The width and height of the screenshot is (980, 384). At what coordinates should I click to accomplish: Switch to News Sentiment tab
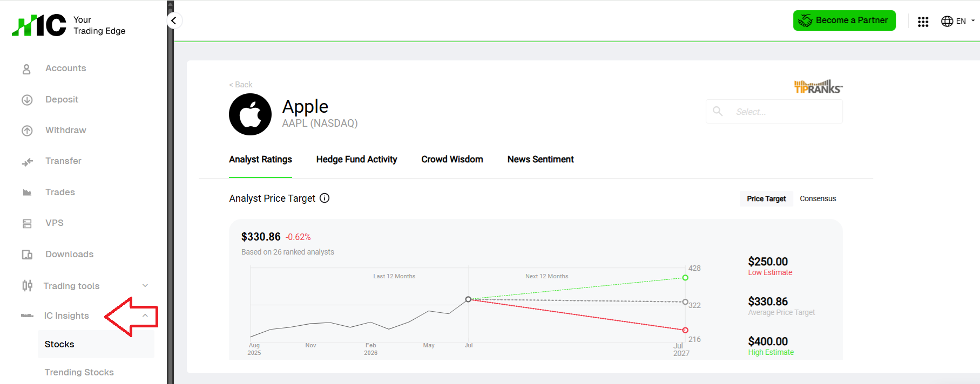point(540,160)
